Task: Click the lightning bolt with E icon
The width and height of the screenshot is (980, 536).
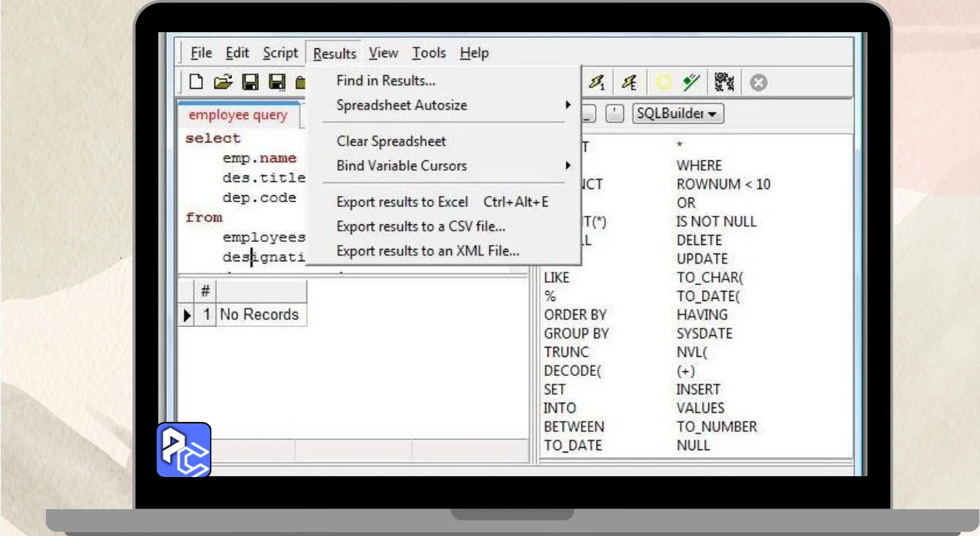Action: pos(629,82)
